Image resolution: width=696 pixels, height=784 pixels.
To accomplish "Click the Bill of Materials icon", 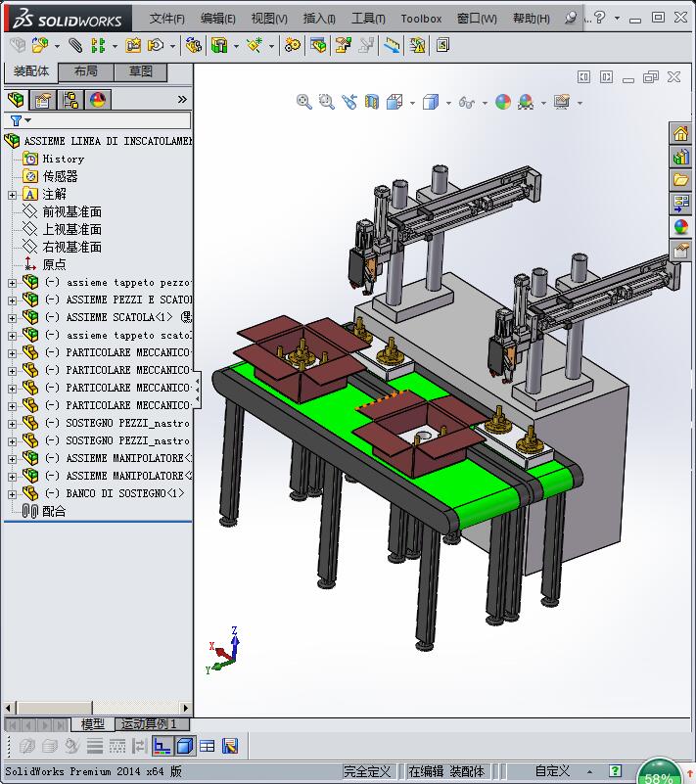I will pos(318,45).
